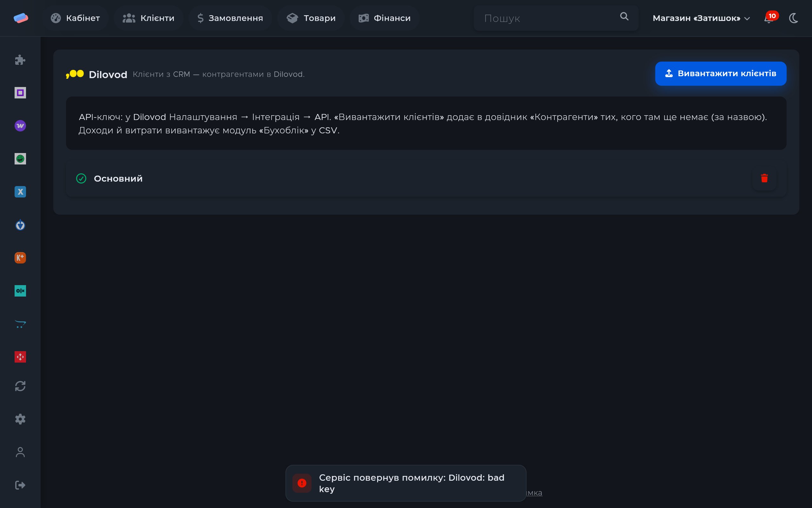Click the logout icon in sidebar
The image size is (812, 508).
20,485
